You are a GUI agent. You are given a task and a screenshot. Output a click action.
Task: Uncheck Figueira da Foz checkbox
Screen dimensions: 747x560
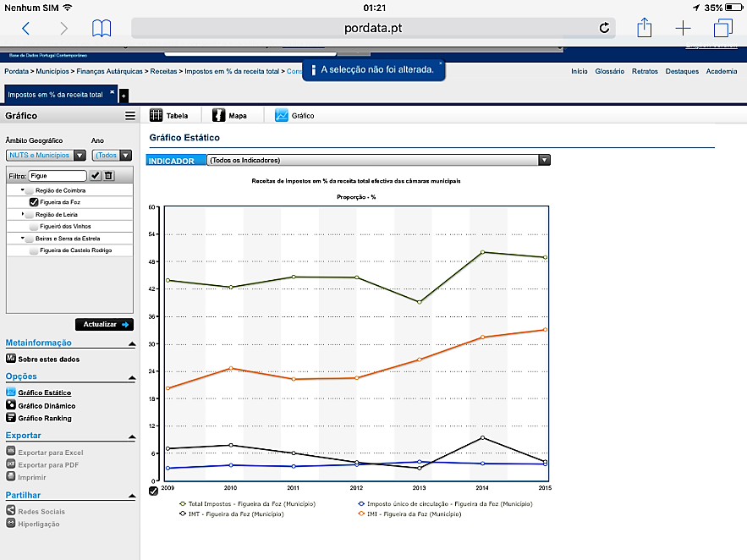(34, 202)
